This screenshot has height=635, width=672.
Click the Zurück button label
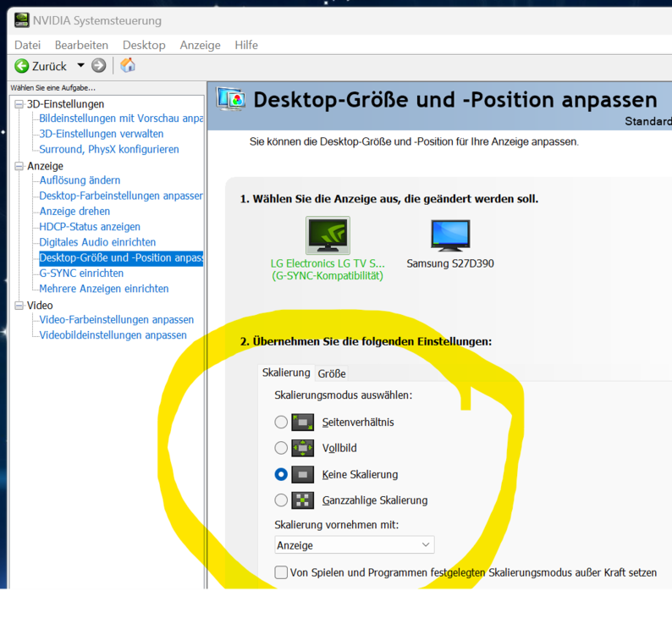pos(49,66)
